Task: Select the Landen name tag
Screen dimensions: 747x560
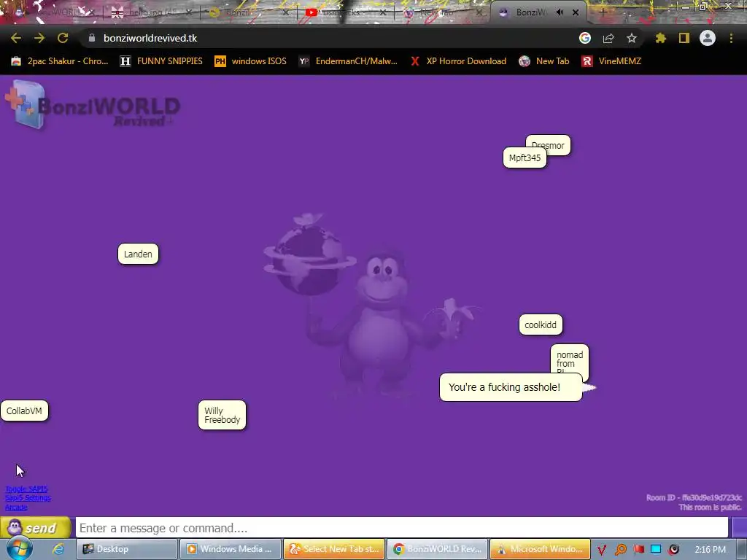Action: (138, 254)
